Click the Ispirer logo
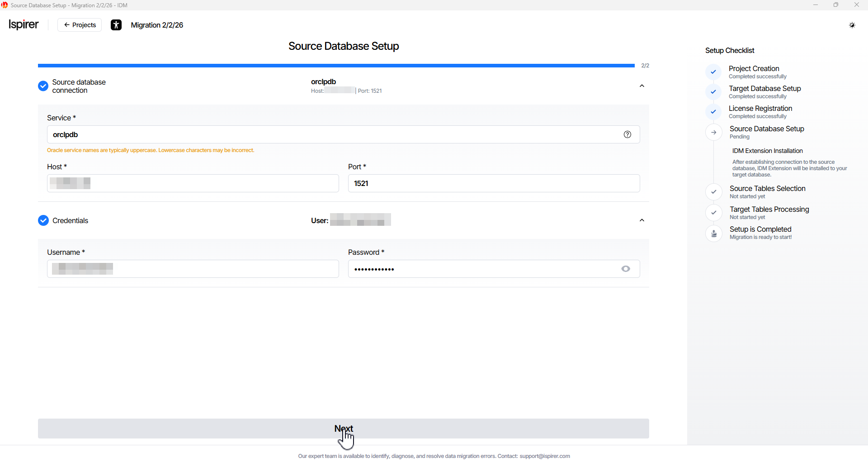Screen dimensions: 868x467 (x=24, y=24)
